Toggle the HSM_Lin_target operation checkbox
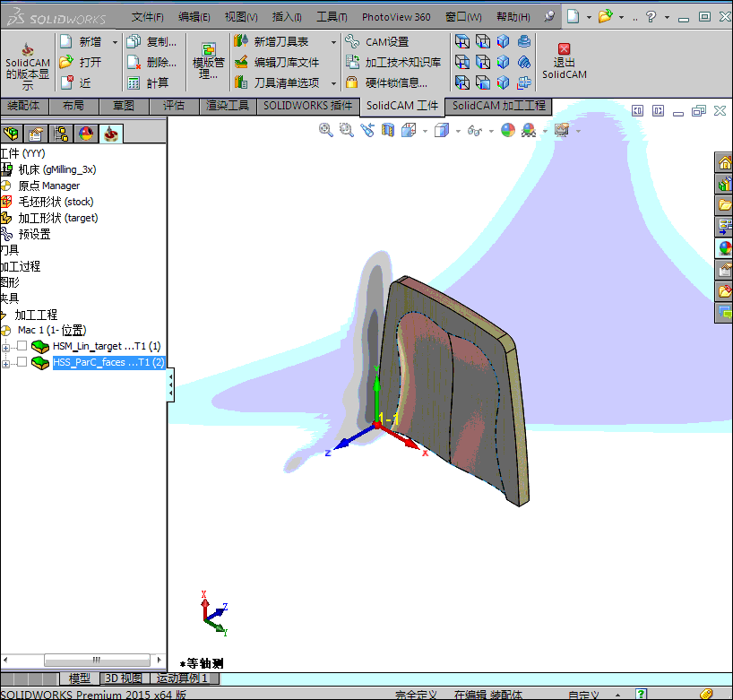Viewport: 733px width, 700px height. click(22, 346)
